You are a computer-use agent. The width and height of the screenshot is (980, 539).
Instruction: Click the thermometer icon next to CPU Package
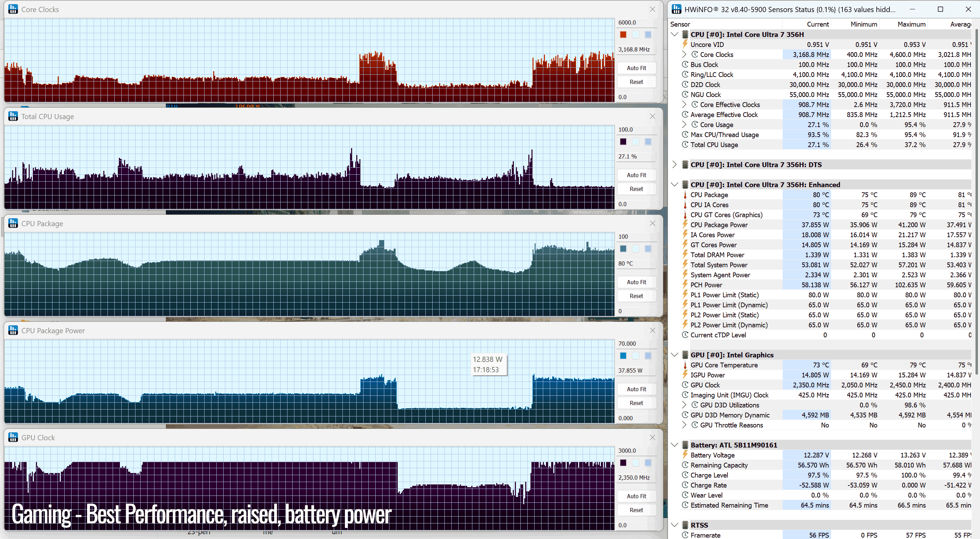(x=685, y=195)
